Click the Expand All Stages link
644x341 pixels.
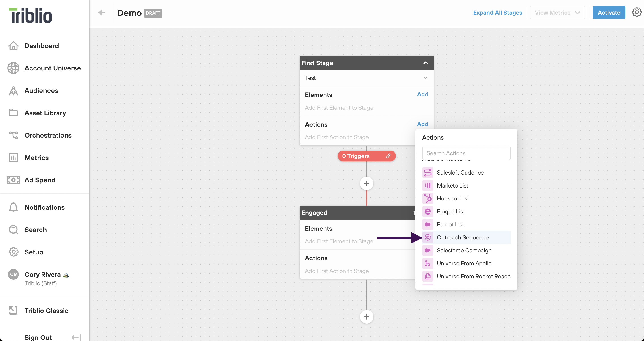(498, 12)
